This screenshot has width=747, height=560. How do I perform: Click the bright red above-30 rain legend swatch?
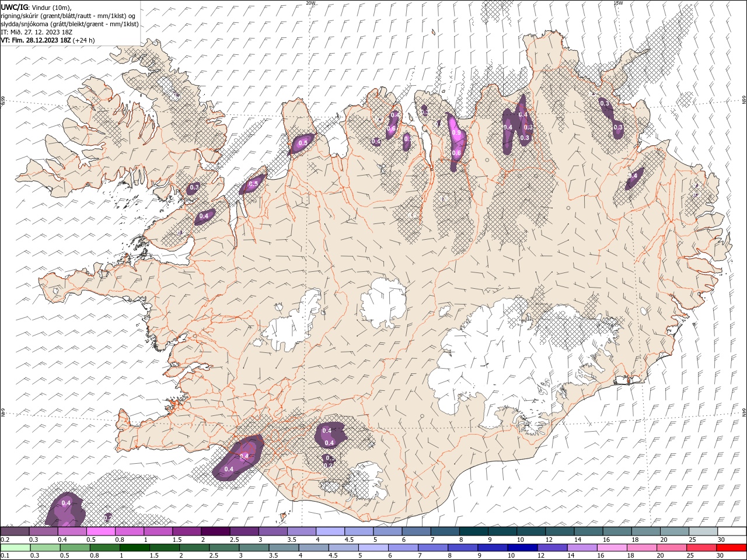tap(731, 548)
